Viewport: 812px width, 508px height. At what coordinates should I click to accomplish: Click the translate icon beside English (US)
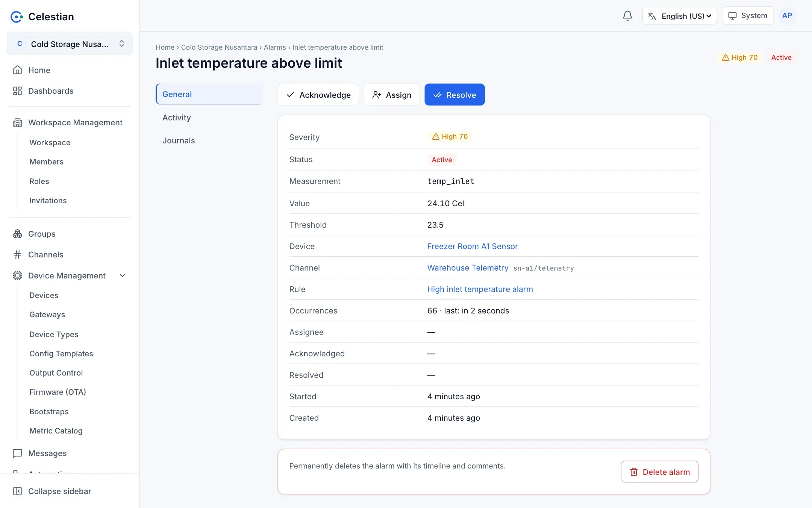coord(652,16)
